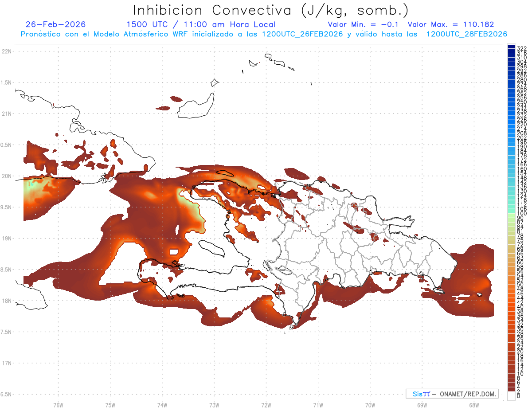Click the "100" colorbar value
Screen dimensions: 532x411
click(x=522, y=213)
